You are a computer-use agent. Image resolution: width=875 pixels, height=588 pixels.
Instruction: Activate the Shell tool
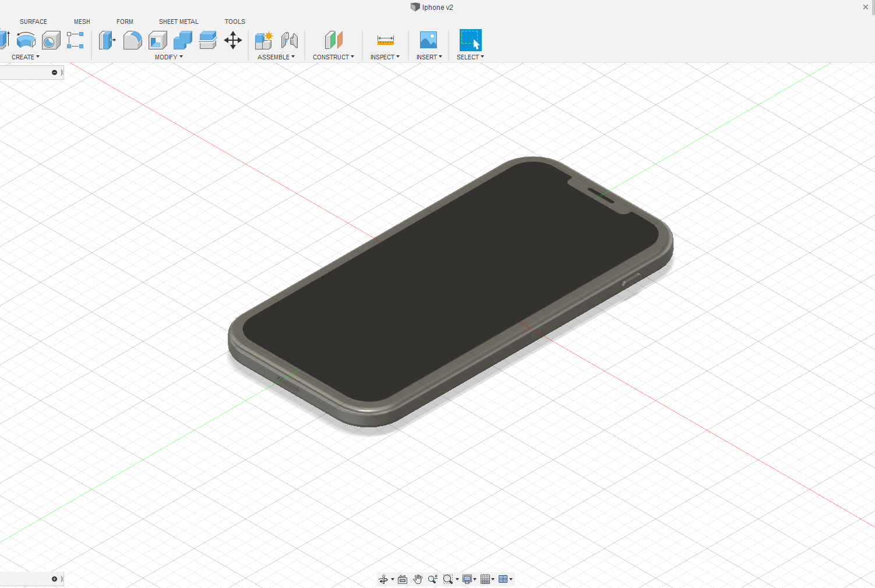coord(157,40)
